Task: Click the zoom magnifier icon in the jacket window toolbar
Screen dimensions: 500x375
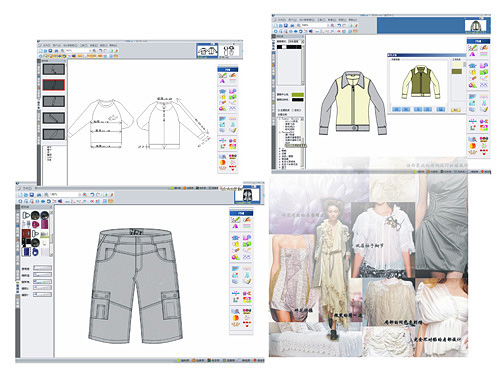Action: click(x=299, y=25)
